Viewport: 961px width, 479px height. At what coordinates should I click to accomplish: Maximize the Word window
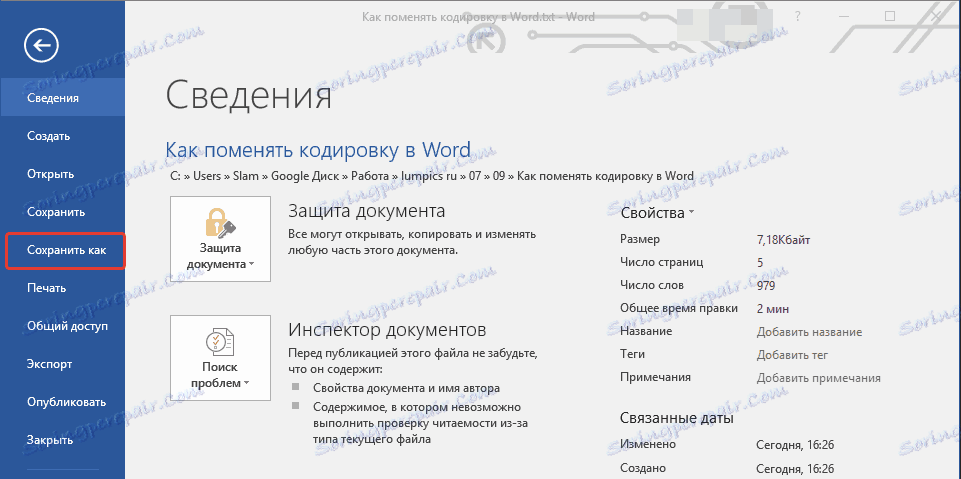coord(890,17)
